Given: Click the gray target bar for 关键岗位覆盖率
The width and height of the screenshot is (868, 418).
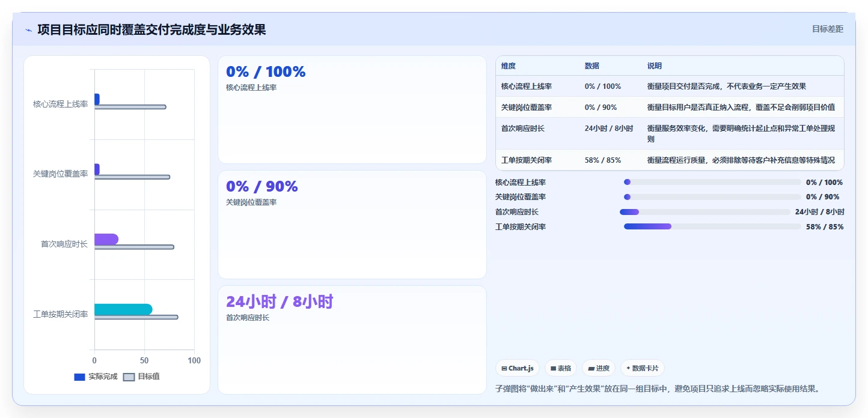Looking at the screenshot, I should [132, 177].
